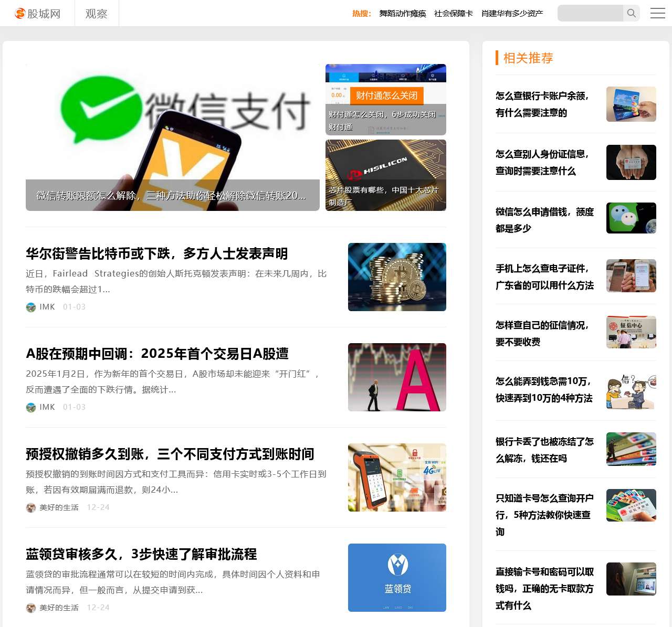
Task: Click the thumbnail beside 银行卡丢了也被冻结了
Action: pos(631,449)
